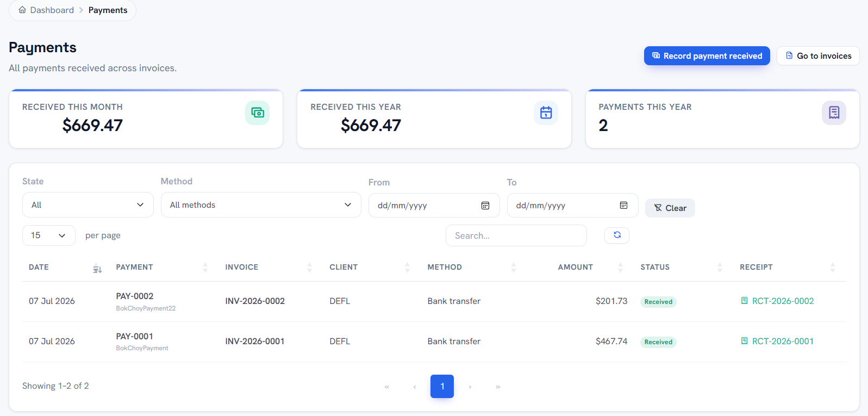This screenshot has height=416, width=868.
Task: Click Showing 1–2 of 2 text
Action: pyautogui.click(x=55, y=386)
